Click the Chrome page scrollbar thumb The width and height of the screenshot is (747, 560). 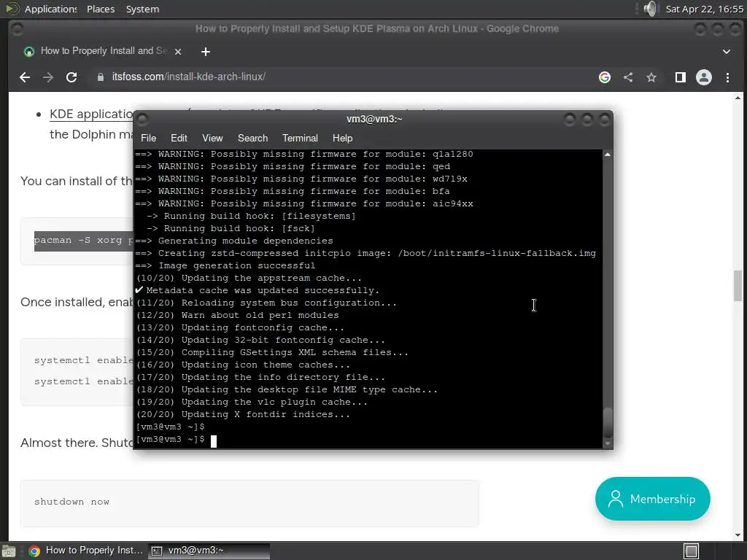coord(738,286)
